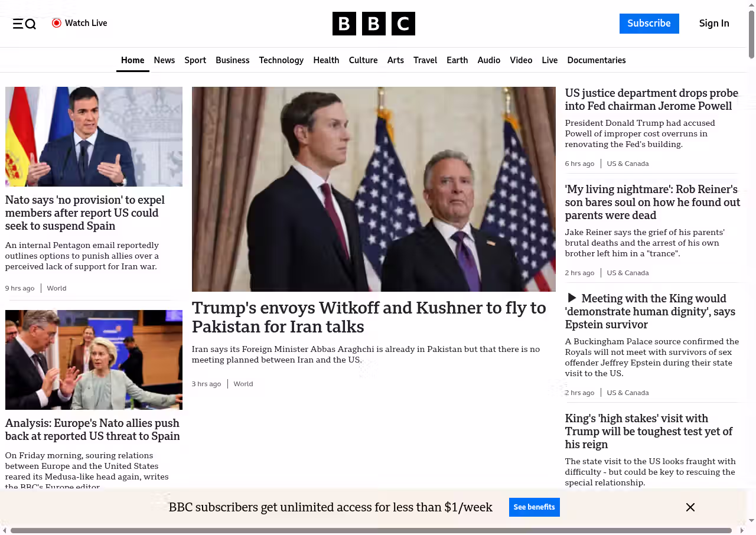Open the US & Canada tag under the Rob Reiner story
This screenshot has width=756, height=535.
pyautogui.click(x=627, y=273)
